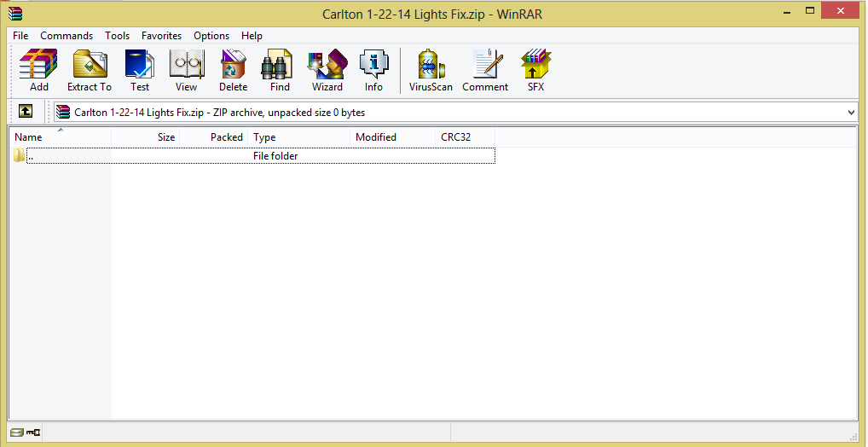This screenshot has width=868, height=447.
Task: Open the Options menu
Action: (211, 36)
